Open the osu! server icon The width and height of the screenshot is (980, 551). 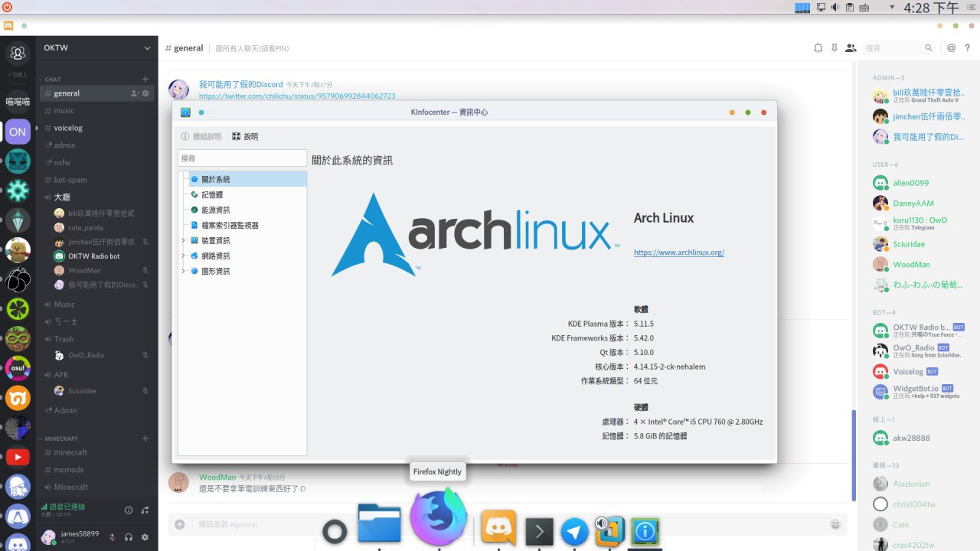tap(18, 369)
